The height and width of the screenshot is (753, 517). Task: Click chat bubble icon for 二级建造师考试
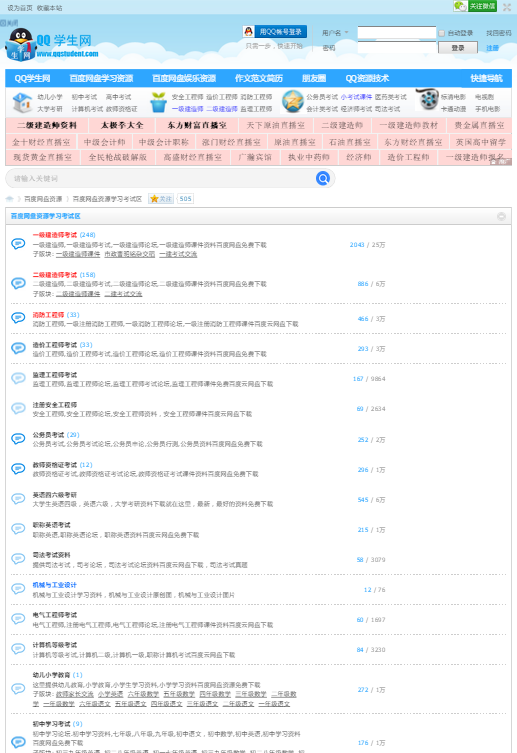(18, 283)
